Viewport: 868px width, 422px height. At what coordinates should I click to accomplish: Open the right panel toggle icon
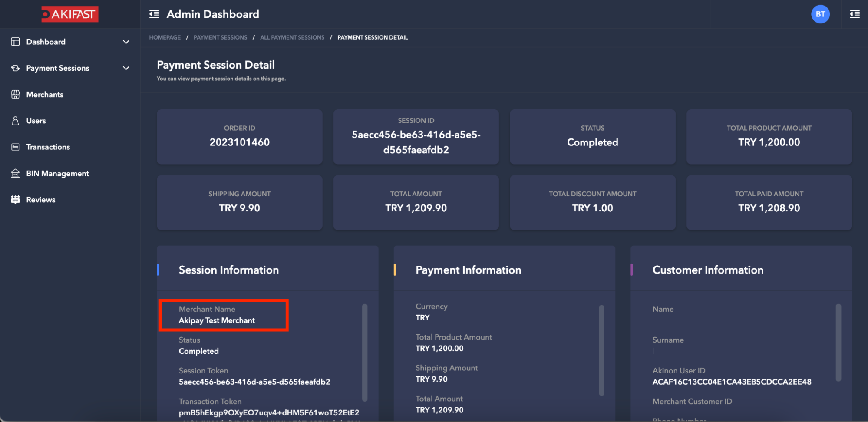(x=855, y=14)
